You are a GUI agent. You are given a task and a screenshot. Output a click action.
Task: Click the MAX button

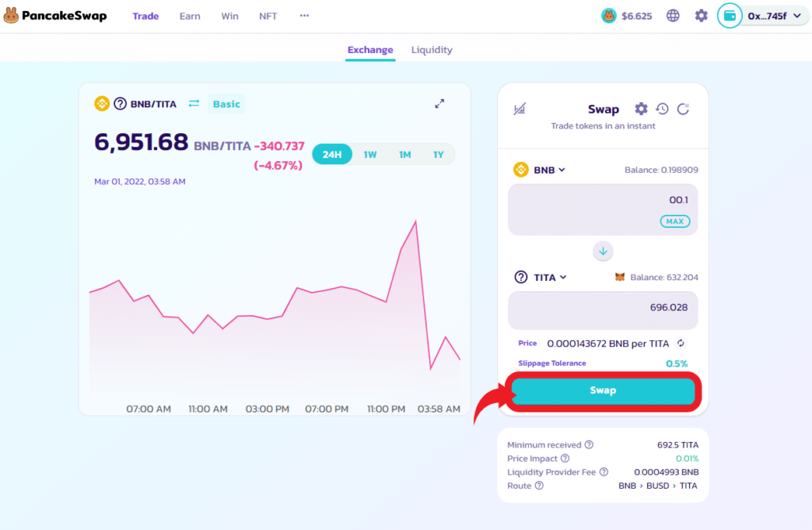(x=675, y=221)
